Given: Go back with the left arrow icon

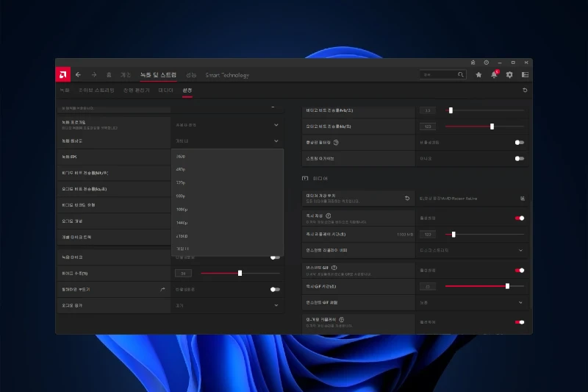Looking at the screenshot, I should [x=79, y=74].
